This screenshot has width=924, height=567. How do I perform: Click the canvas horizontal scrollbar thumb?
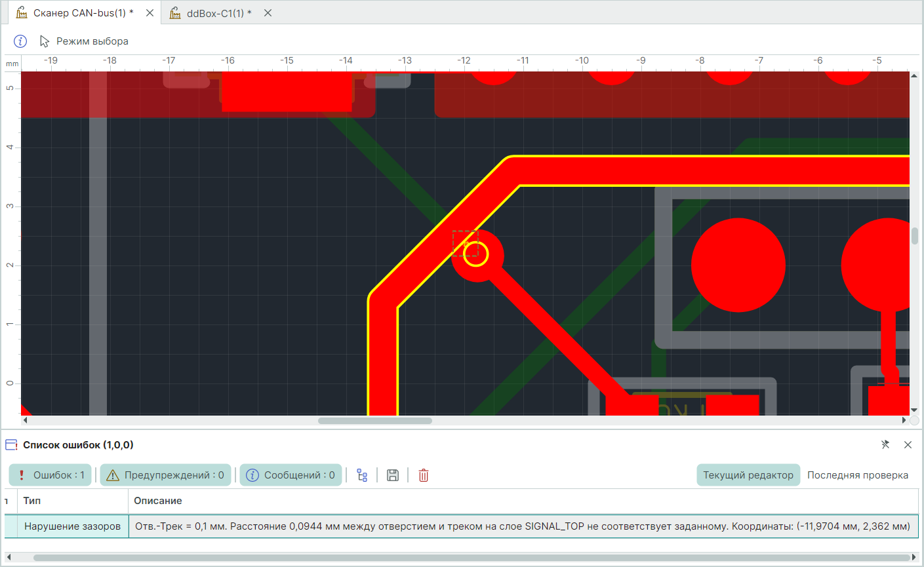(374, 421)
